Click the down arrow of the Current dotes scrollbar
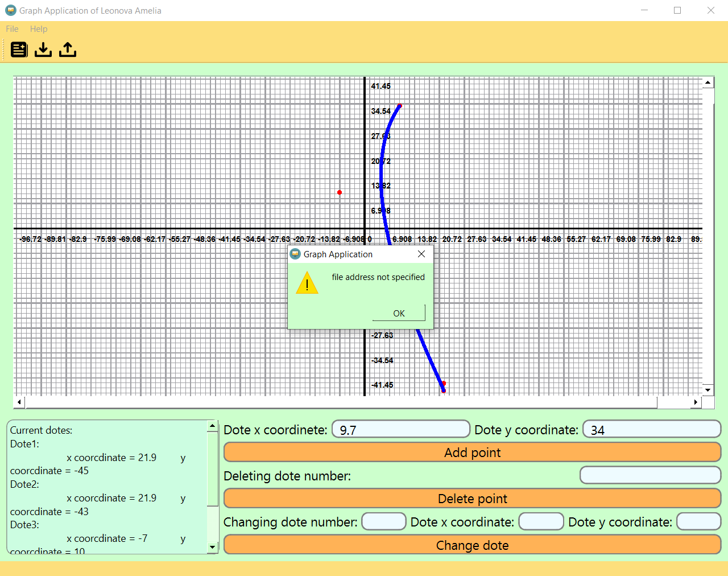The height and width of the screenshot is (576, 728). [x=212, y=547]
